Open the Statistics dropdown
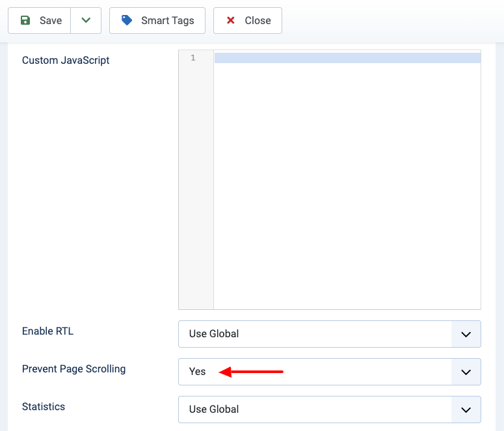The height and width of the screenshot is (431, 504). coord(330,410)
